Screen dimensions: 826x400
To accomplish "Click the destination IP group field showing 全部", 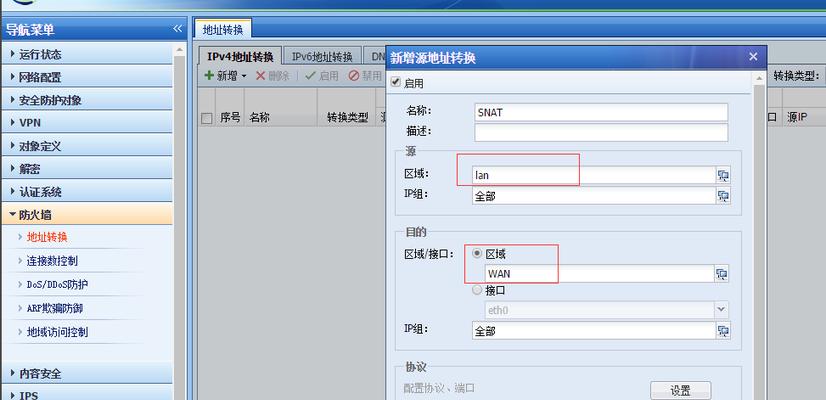I will (x=594, y=330).
